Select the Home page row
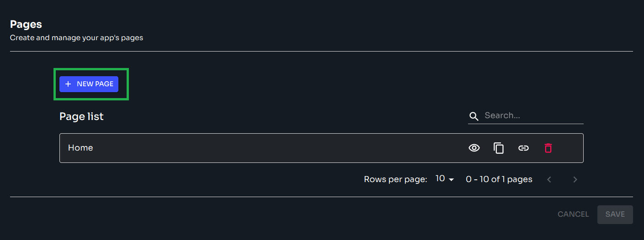The width and height of the screenshot is (644, 240). coord(229,148)
